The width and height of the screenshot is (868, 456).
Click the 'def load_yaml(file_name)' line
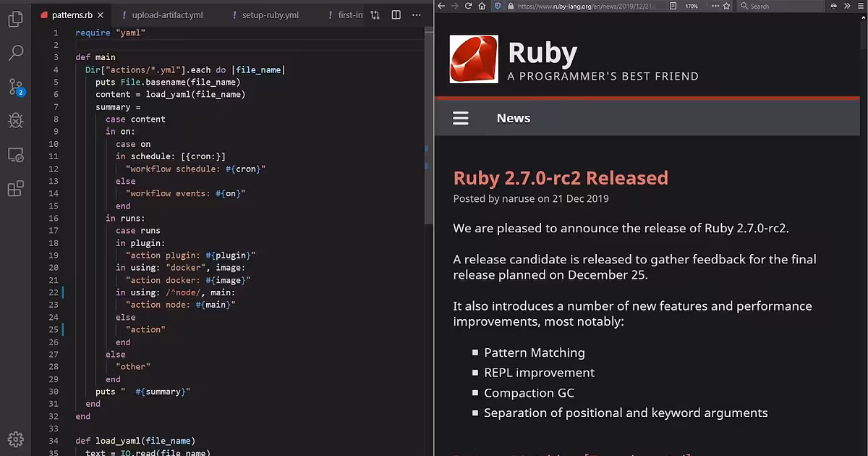[x=135, y=441]
